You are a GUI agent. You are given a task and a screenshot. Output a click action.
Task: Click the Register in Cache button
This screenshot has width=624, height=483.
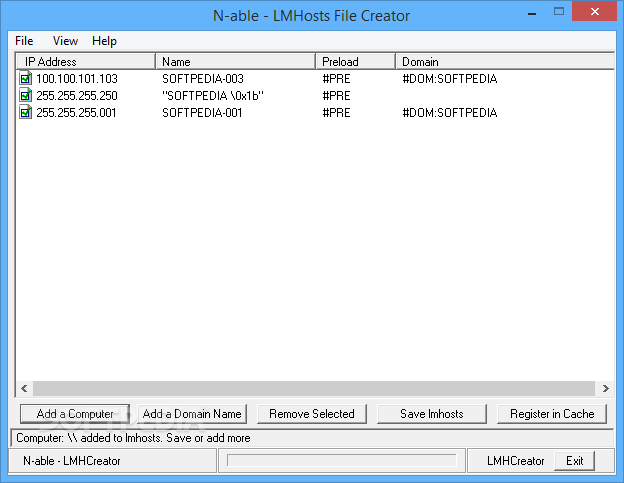[x=552, y=414]
